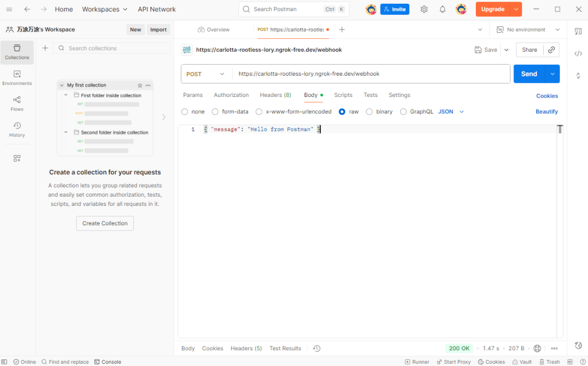588x366 pixels.
Task: Switch to the Authorization tab
Action: pos(231,95)
